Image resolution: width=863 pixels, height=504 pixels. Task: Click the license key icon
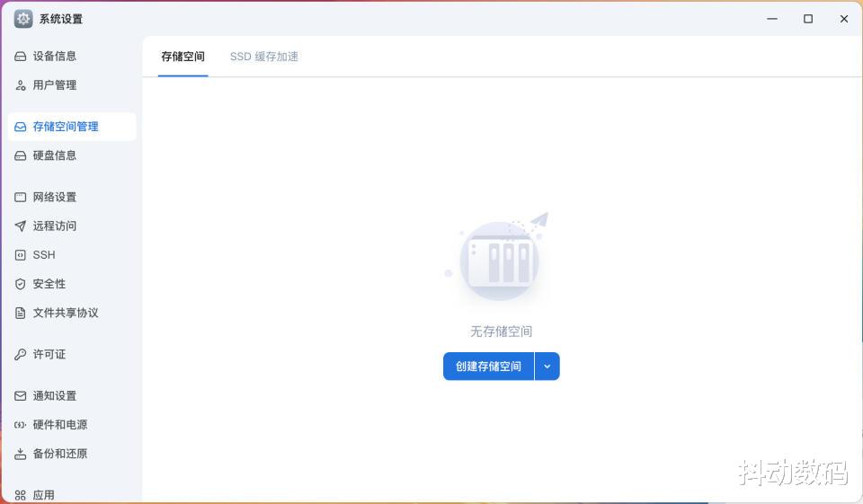pos(21,354)
